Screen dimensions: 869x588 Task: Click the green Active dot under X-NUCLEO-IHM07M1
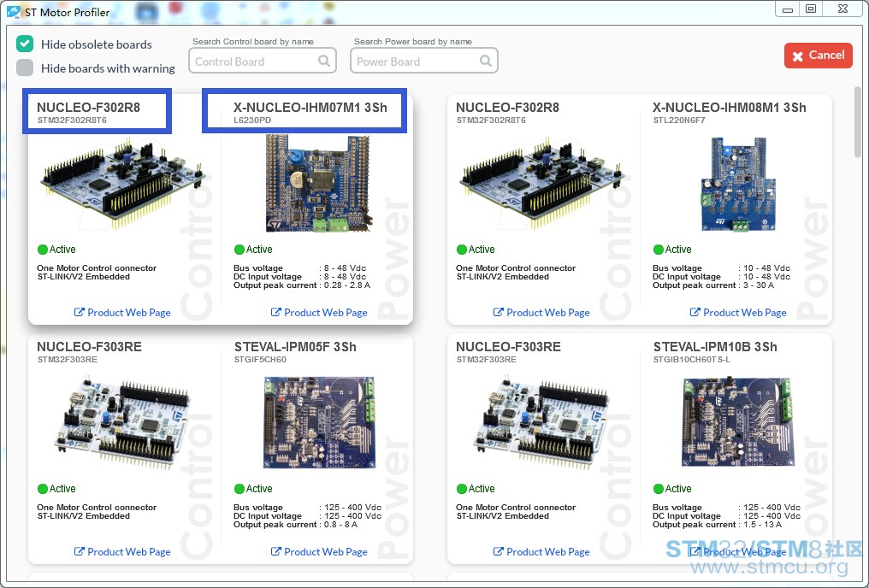click(239, 250)
